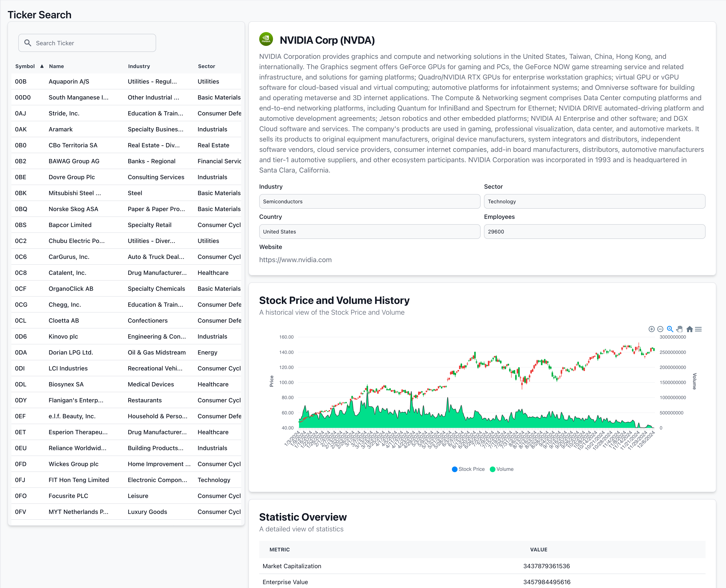The image size is (726, 588).
Task: Select the Mitsubishi Steel row
Action: pyautogui.click(x=126, y=193)
